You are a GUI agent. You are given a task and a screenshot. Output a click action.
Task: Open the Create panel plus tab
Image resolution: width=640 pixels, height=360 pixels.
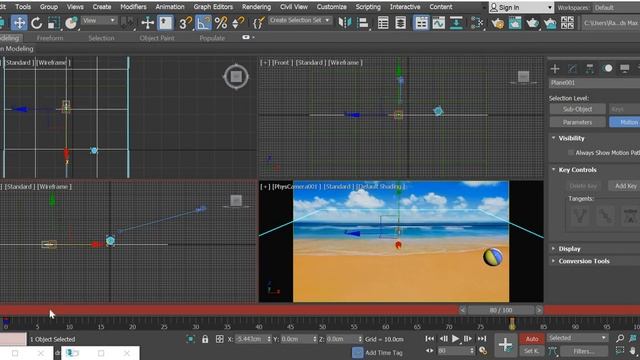555,69
